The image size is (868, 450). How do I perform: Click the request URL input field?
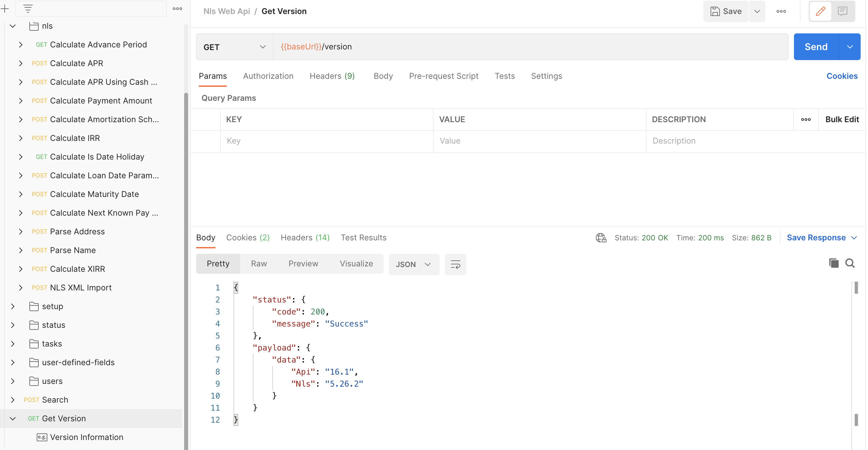coord(530,47)
